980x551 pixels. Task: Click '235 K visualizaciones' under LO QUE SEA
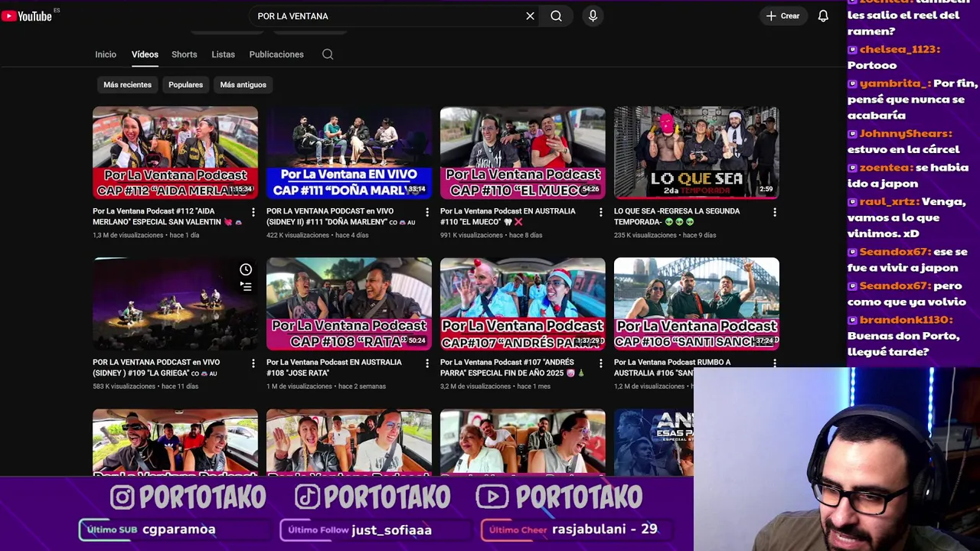(x=645, y=236)
